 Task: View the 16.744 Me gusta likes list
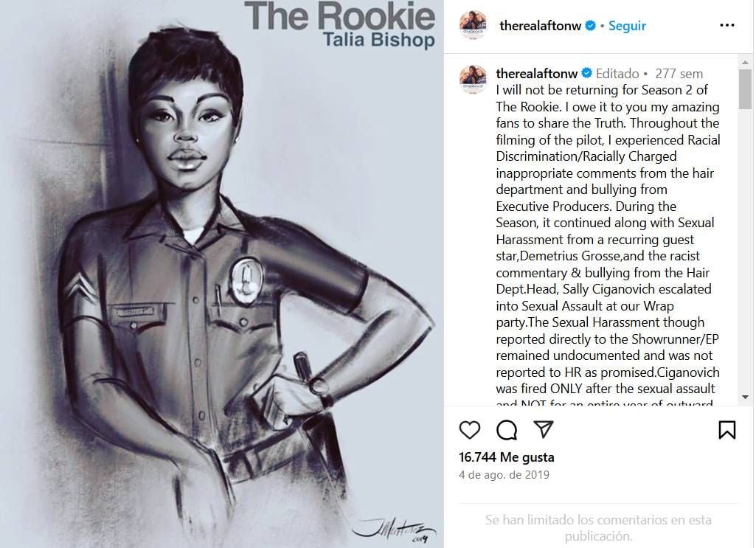pos(506,457)
